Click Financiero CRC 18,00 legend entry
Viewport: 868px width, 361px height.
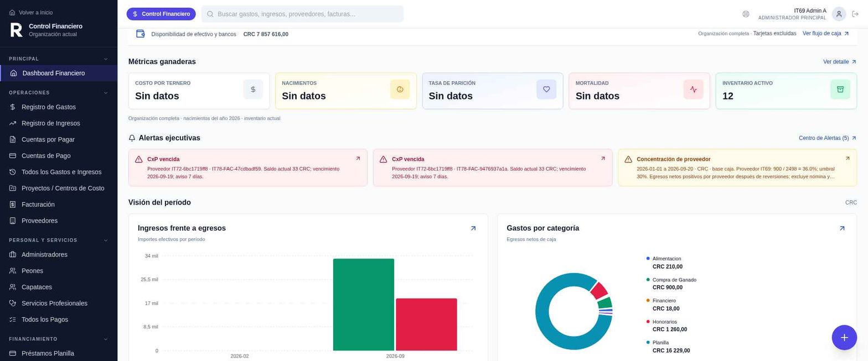tap(665, 305)
